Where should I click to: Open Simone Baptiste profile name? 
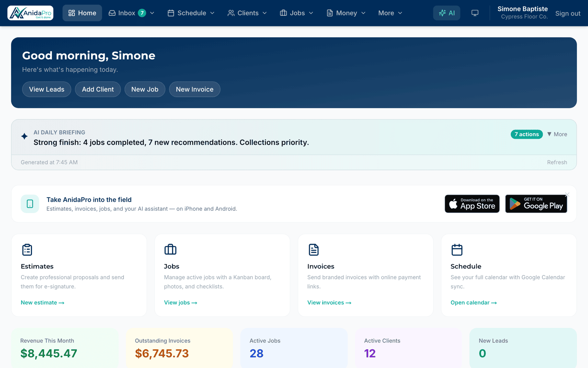[x=523, y=9]
